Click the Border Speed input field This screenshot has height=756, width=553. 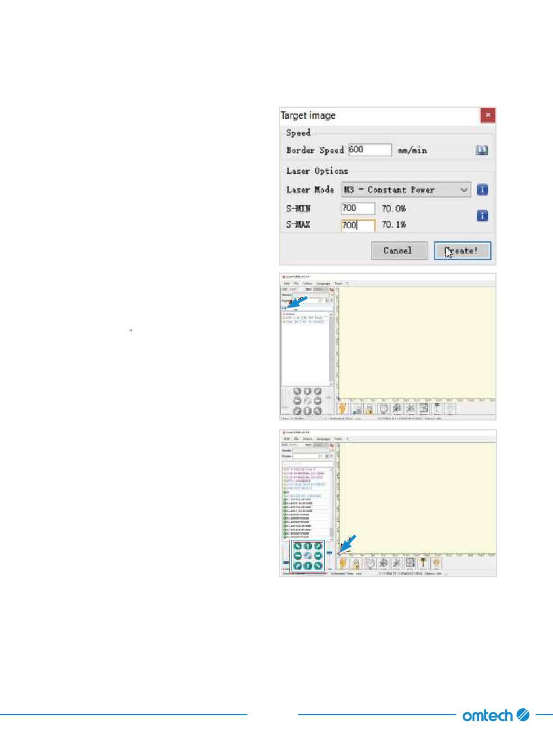[x=370, y=150]
